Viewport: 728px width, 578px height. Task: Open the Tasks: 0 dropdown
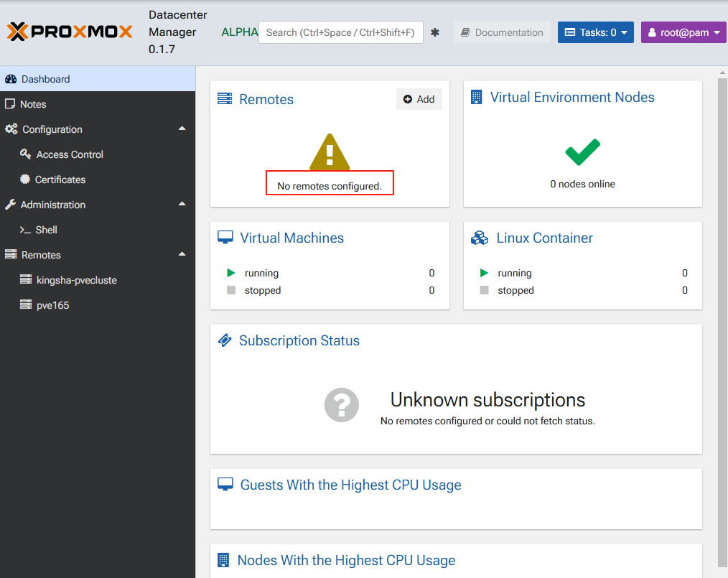[x=596, y=32]
